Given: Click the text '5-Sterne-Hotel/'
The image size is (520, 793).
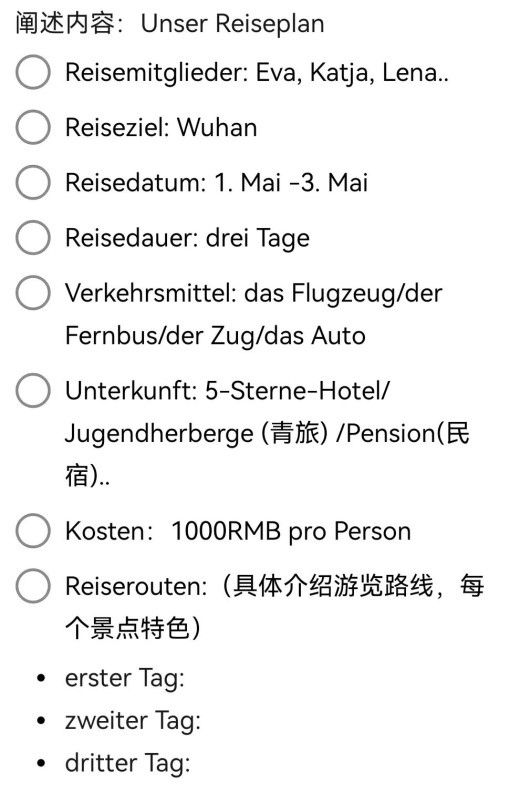Looking at the screenshot, I should click(297, 390).
